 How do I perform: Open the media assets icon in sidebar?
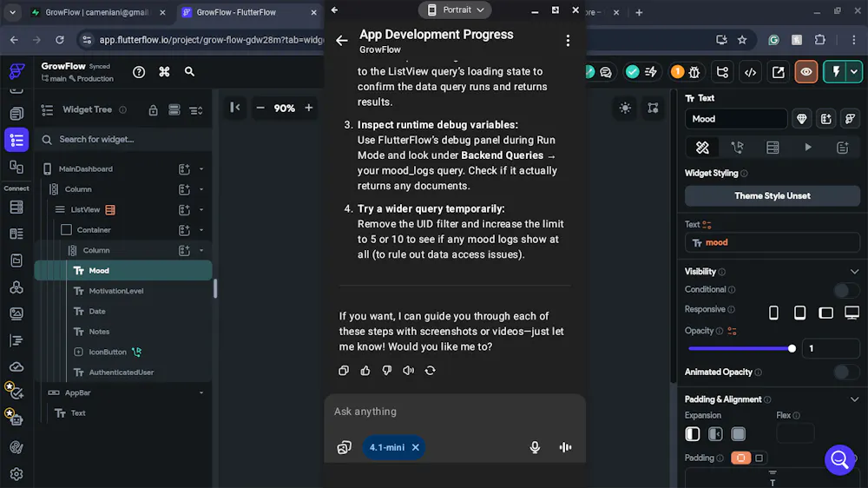click(16, 313)
